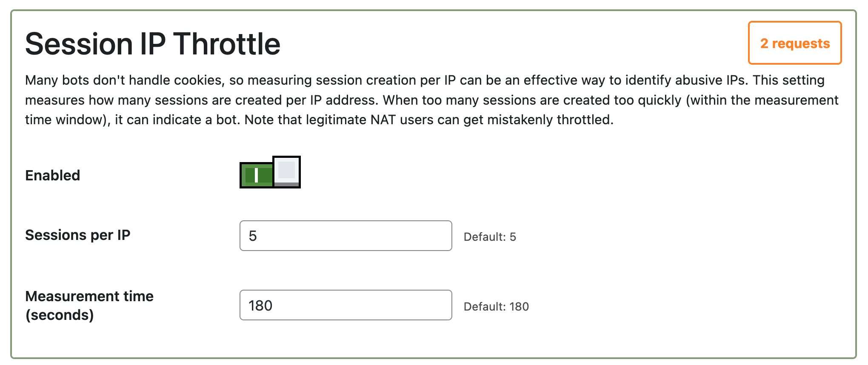Click the "Enabled" label text
This screenshot has width=868, height=365.
53,175
